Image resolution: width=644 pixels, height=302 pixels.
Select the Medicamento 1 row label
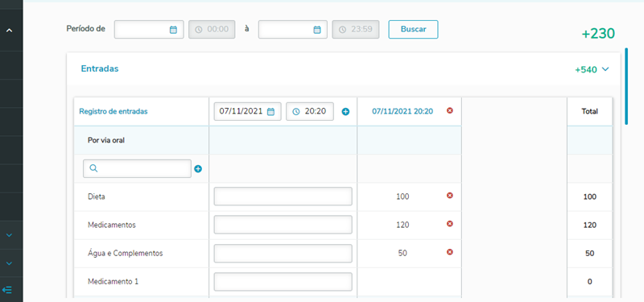click(x=113, y=282)
